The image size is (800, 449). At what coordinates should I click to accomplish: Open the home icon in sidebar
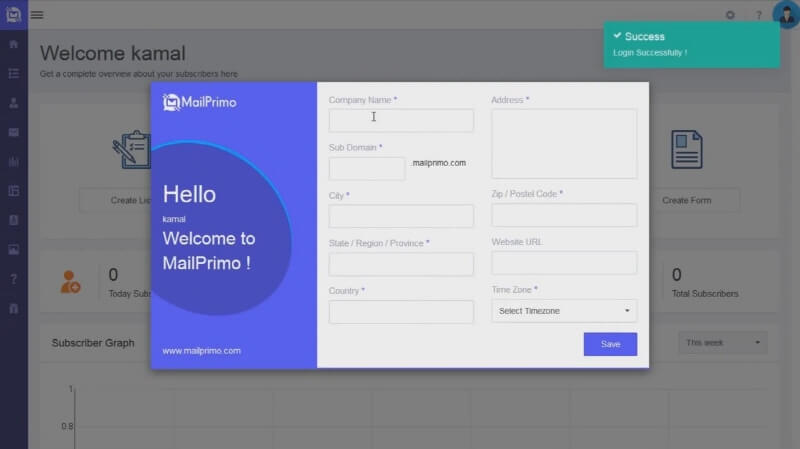[x=14, y=44]
